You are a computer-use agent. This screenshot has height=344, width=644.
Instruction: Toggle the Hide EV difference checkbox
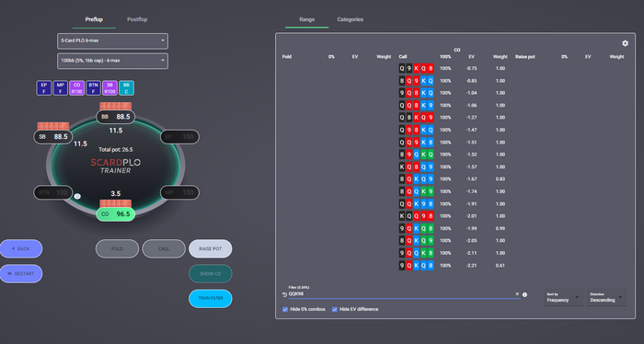335,309
